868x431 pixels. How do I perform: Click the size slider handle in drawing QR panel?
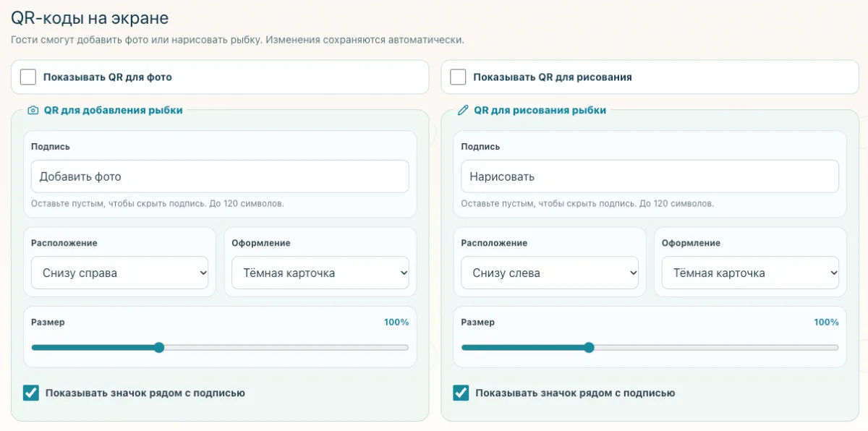point(589,347)
